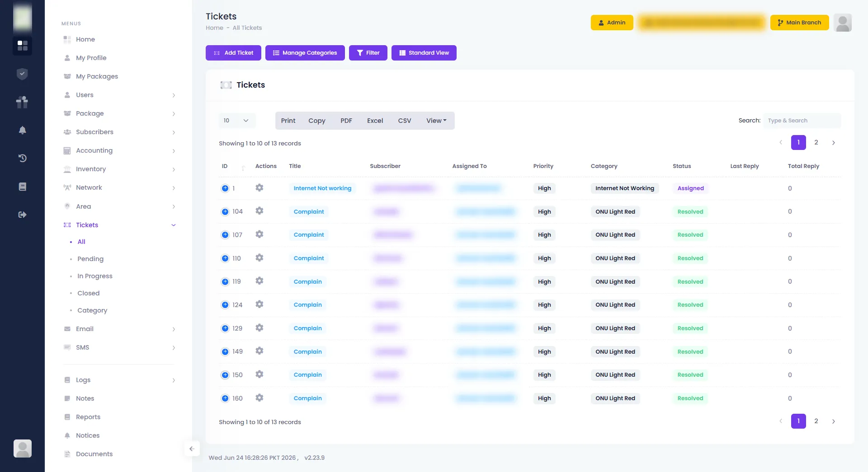Open actions gear for ticket 129
The height and width of the screenshot is (472, 868).
[259, 327]
